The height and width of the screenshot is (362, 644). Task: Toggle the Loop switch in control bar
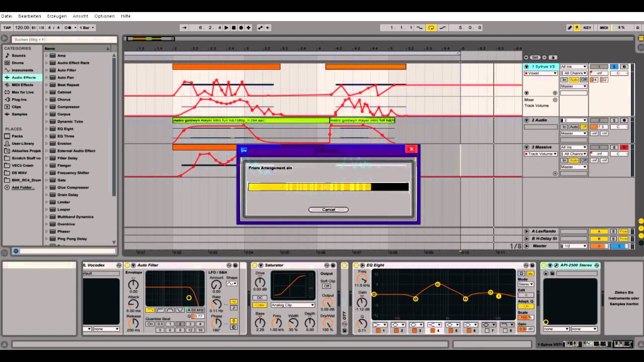431,28
